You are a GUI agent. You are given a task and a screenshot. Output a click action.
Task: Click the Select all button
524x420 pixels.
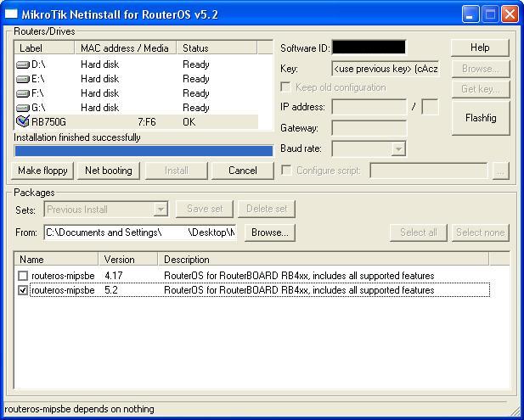(419, 232)
